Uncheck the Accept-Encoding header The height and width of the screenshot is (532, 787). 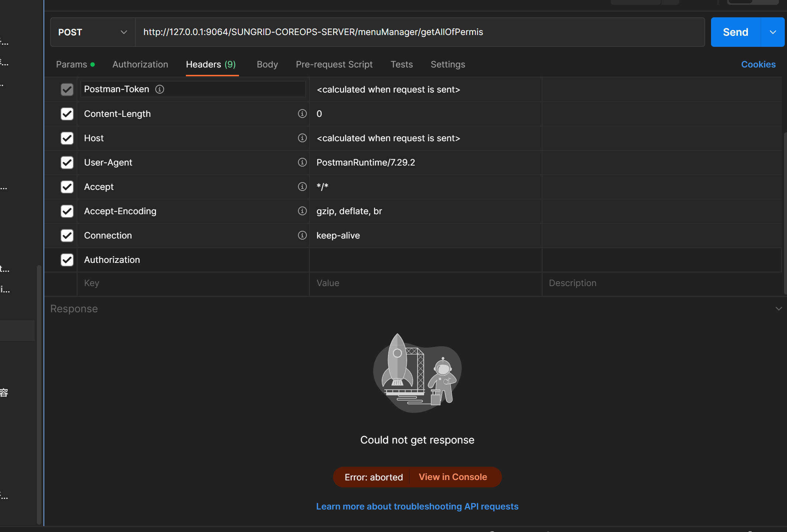67,211
